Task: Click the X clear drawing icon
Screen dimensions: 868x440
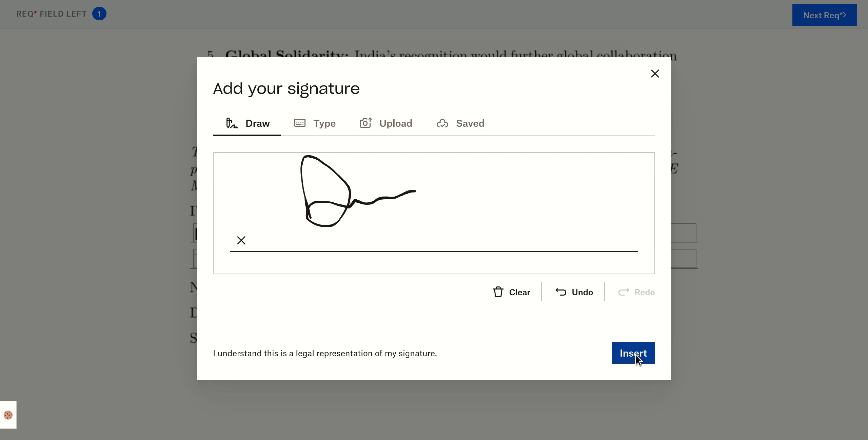Action: 241,240
